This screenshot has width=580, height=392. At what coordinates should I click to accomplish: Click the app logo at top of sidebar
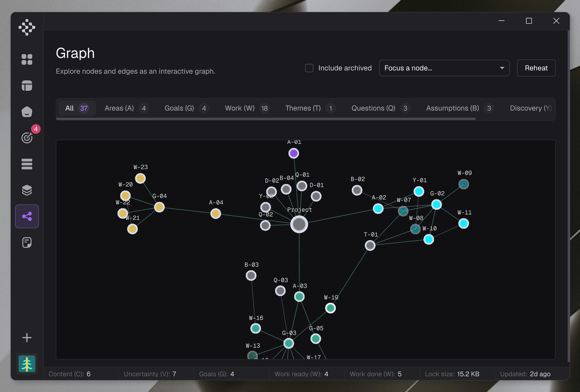(27, 27)
